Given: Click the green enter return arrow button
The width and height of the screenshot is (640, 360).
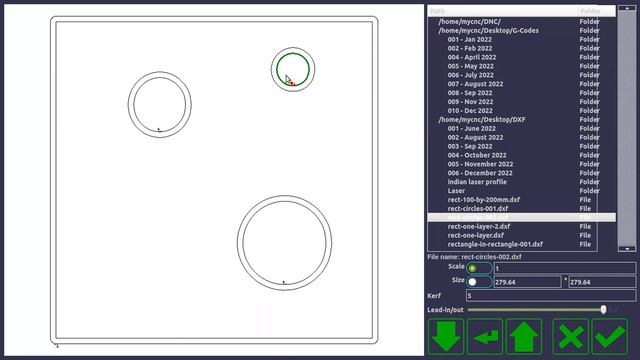Looking at the screenshot, I should click(485, 336).
